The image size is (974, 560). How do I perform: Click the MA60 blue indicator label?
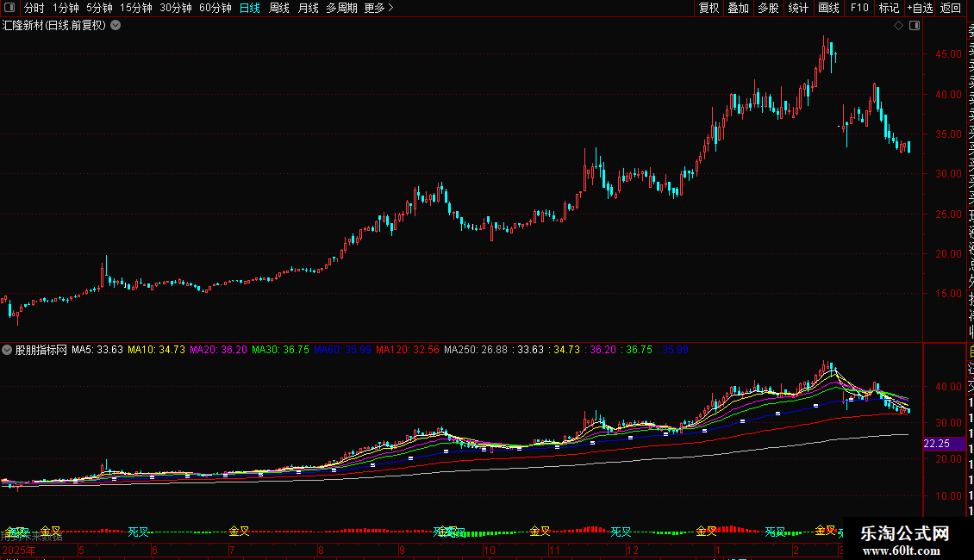tap(342, 350)
